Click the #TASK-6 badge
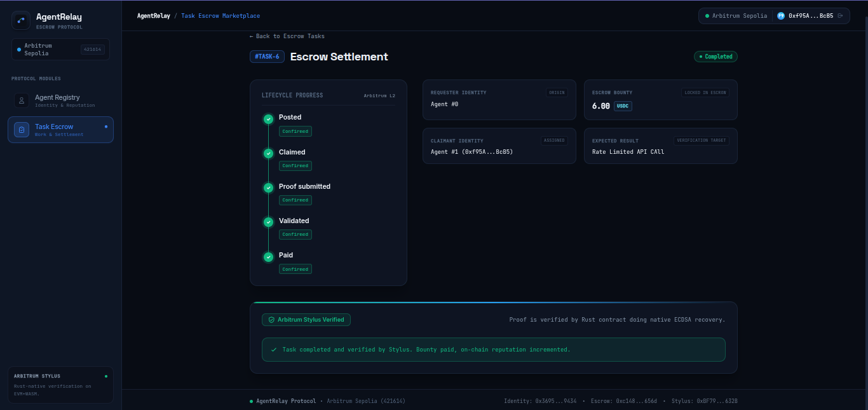The image size is (868, 410). tap(267, 57)
